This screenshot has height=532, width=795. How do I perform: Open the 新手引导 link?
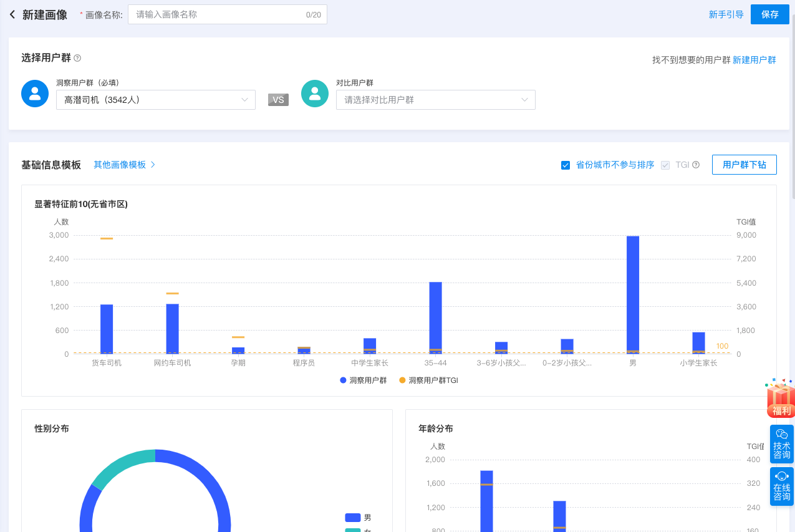[726, 14]
